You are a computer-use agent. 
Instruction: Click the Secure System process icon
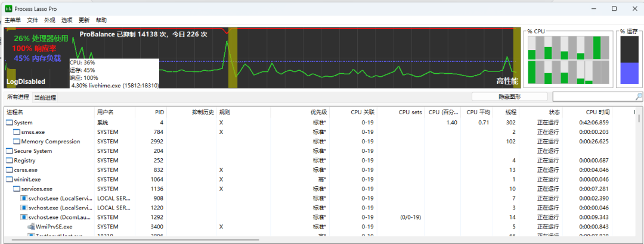(x=10, y=151)
